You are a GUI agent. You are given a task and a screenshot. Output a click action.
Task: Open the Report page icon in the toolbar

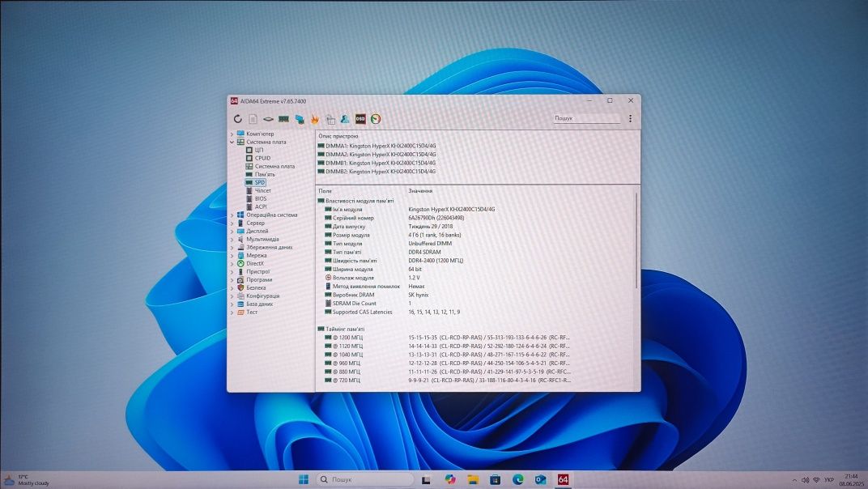(x=253, y=119)
